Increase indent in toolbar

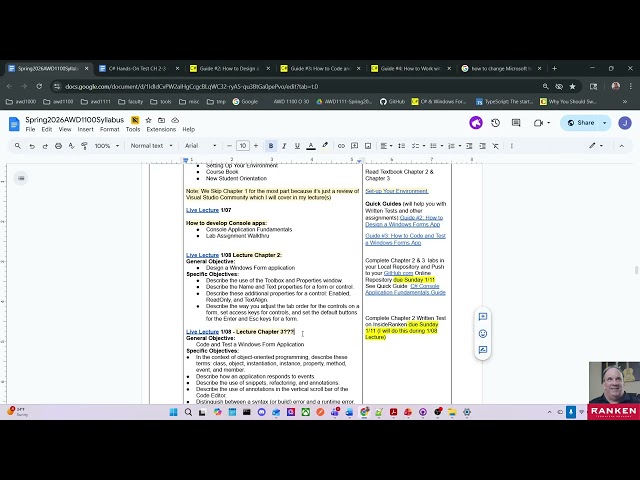point(482,146)
